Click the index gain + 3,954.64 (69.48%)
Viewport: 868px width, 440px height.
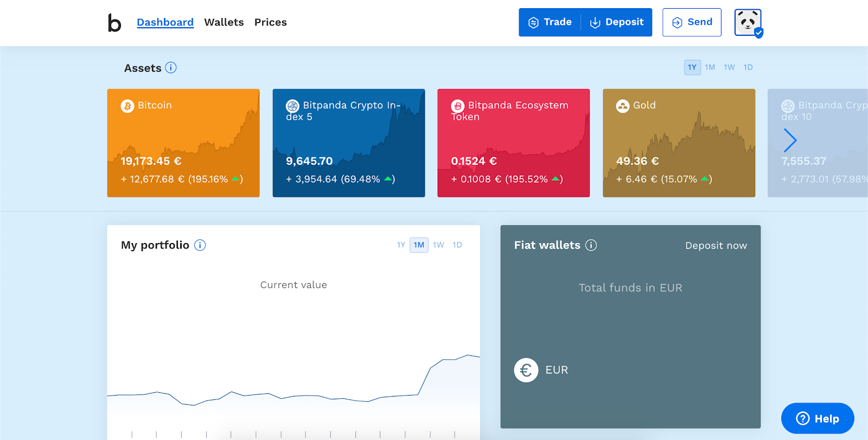point(341,179)
